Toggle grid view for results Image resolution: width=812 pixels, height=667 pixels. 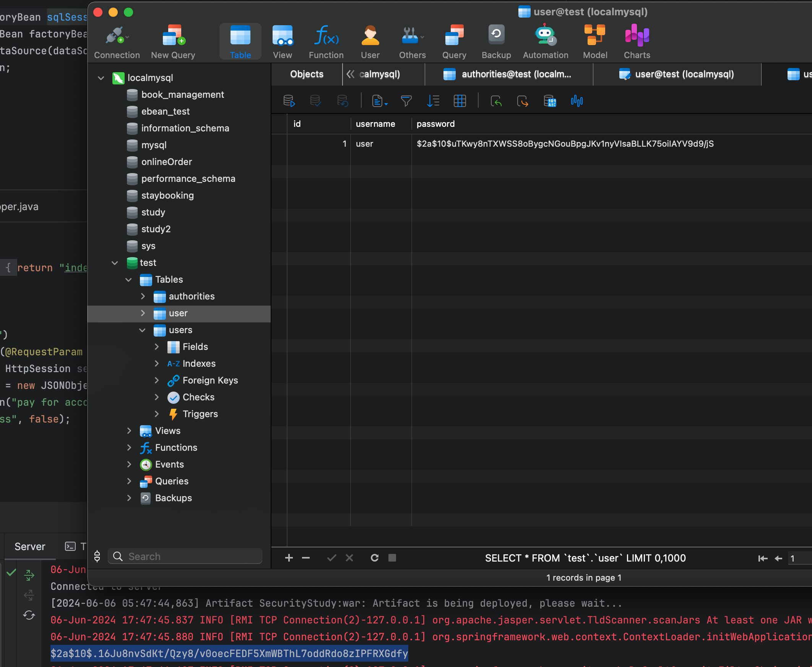tap(460, 101)
